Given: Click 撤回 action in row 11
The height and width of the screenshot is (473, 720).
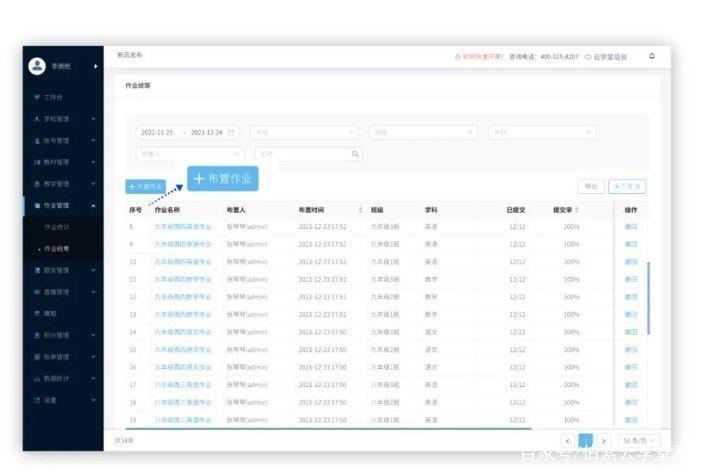Looking at the screenshot, I should [631, 279].
